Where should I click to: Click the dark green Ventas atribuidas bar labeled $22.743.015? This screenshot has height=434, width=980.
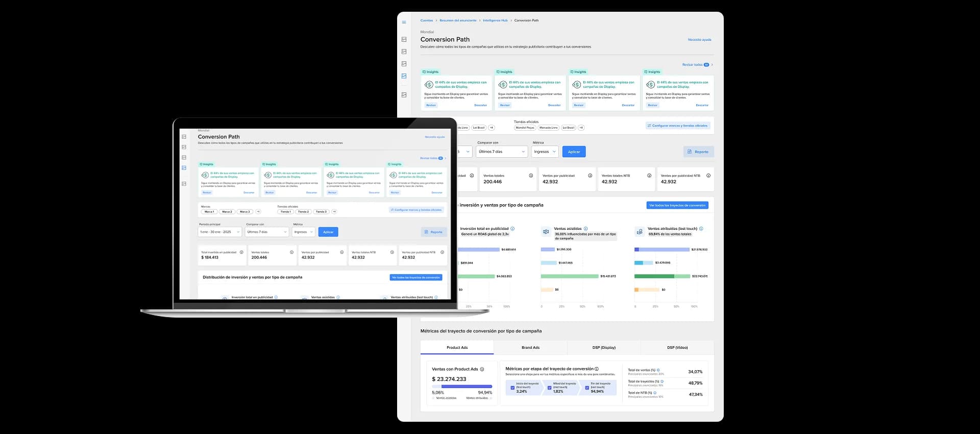[654, 276]
